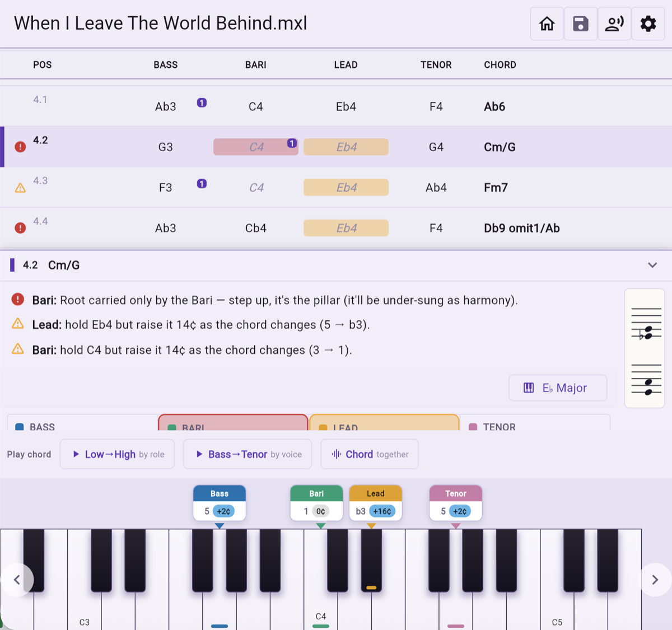Image resolution: width=672 pixels, height=630 pixels.
Task: Select the LEAD voice tab
Action: [384, 423]
